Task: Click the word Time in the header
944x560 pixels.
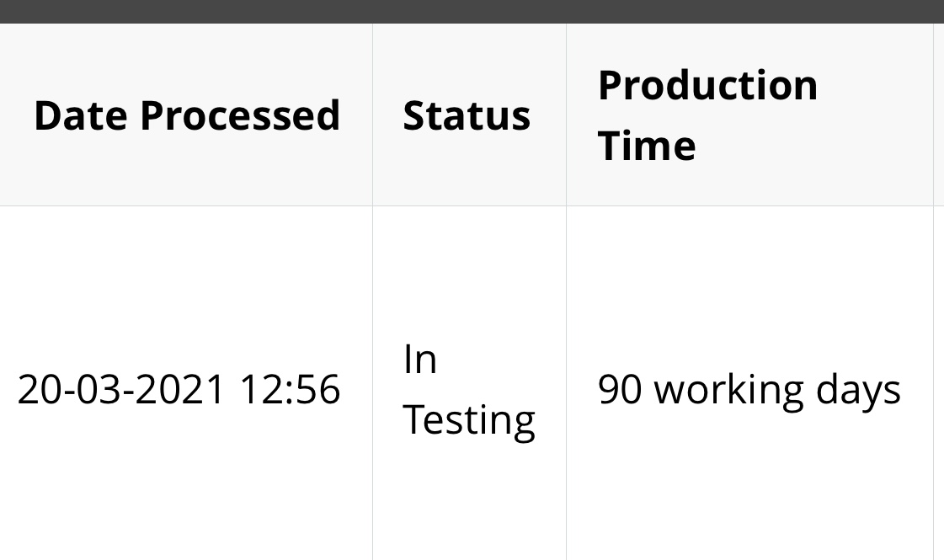Action: 647,146
